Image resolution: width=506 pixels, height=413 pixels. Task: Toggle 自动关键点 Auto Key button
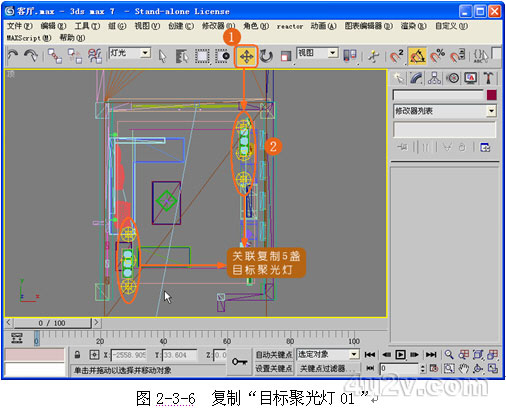pos(274,355)
